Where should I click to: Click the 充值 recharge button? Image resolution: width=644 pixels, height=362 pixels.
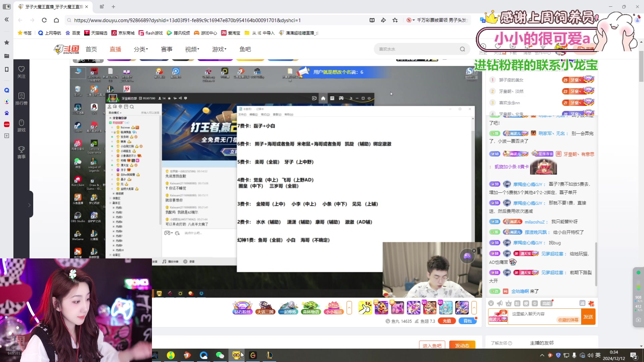point(447,321)
